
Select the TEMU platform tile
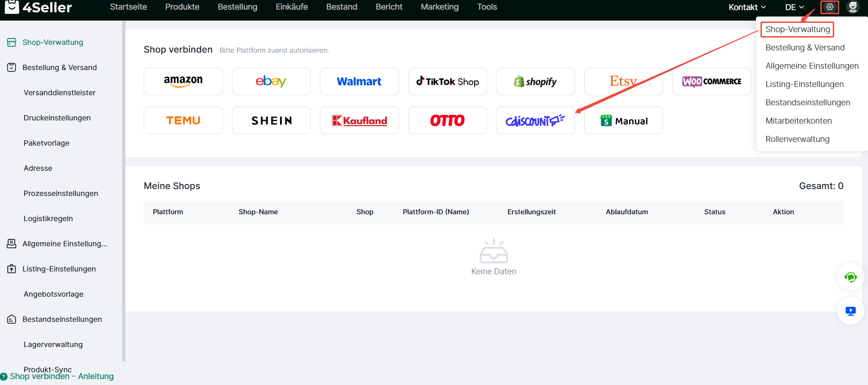183,120
